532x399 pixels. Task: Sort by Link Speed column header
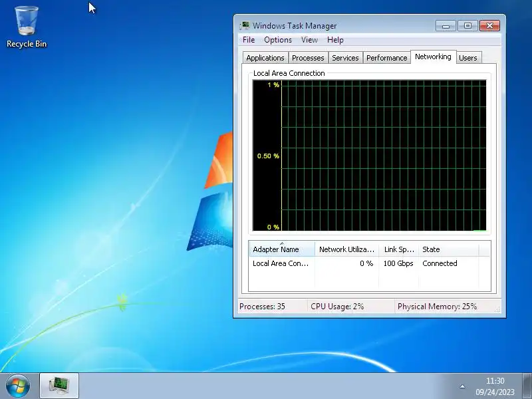click(x=398, y=249)
